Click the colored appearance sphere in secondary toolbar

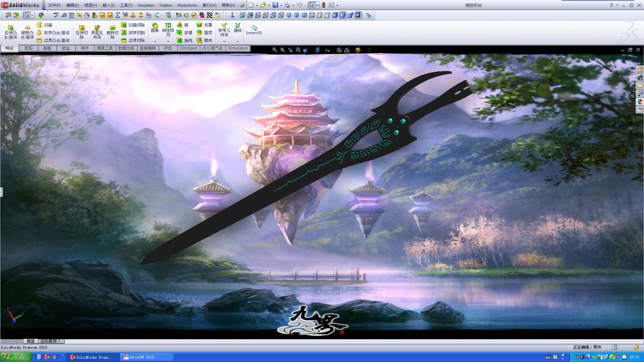[x=41, y=15]
